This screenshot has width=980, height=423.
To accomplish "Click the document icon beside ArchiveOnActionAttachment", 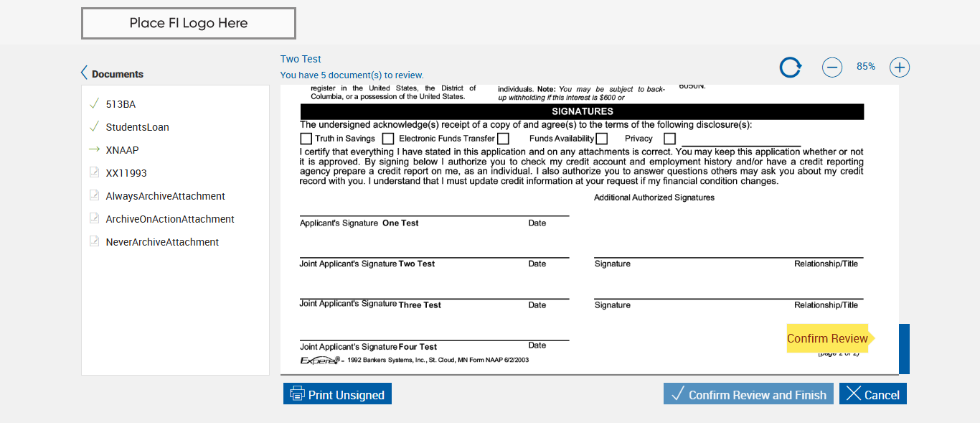I will [x=94, y=218].
